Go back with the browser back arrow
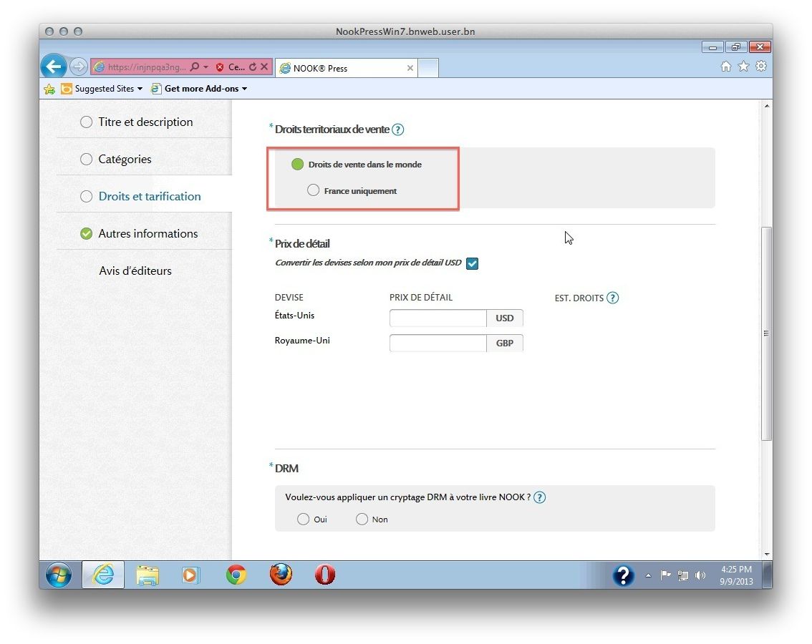Screen dimensions: 812x644 (x=53, y=67)
